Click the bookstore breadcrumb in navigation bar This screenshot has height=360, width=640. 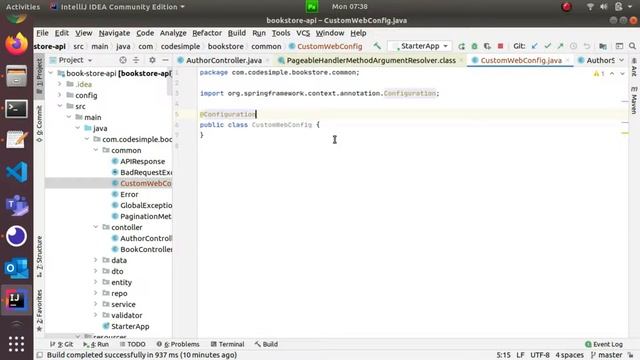(x=225, y=47)
